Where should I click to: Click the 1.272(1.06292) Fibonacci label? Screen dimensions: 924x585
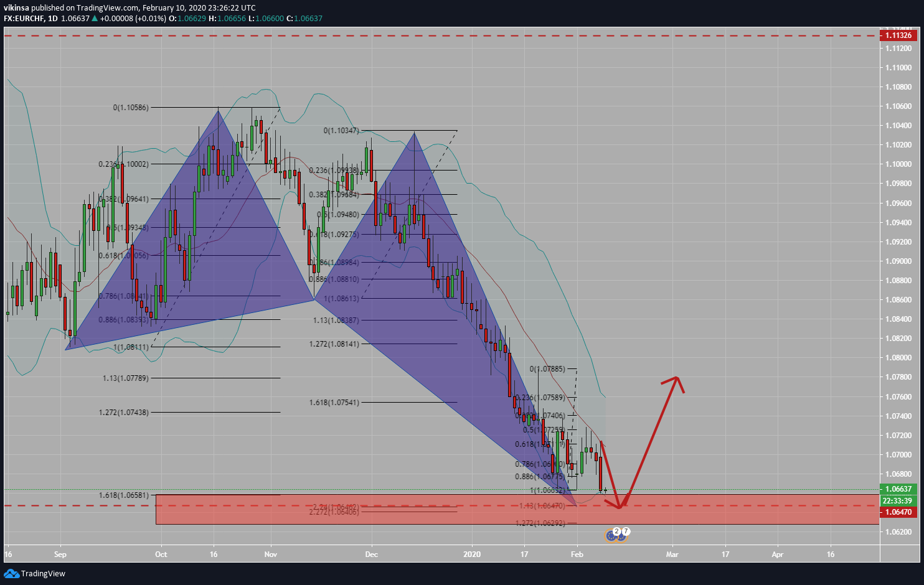click(540, 523)
